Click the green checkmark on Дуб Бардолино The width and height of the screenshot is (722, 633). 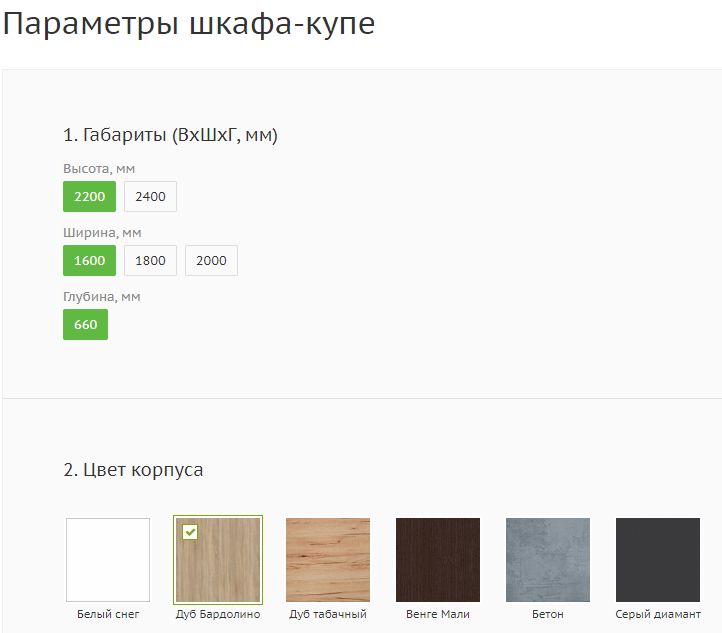click(190, 532)
